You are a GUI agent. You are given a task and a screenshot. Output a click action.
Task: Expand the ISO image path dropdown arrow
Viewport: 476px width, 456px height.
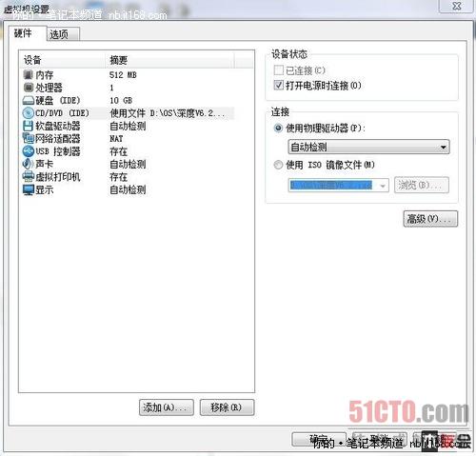tap(383, 186)
